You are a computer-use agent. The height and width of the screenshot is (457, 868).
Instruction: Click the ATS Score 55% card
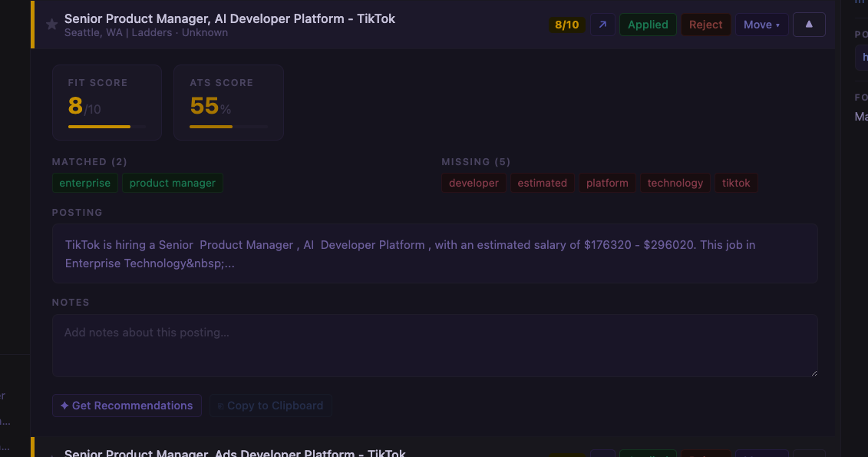(229, 102)
